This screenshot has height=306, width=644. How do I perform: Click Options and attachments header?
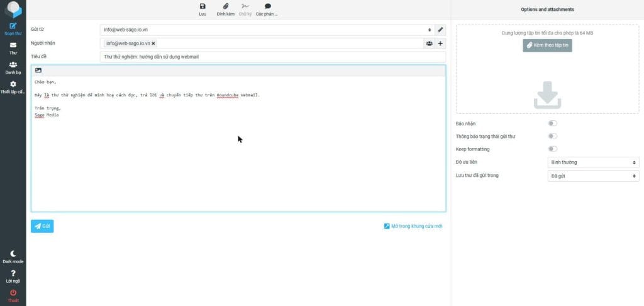[547, 9]
